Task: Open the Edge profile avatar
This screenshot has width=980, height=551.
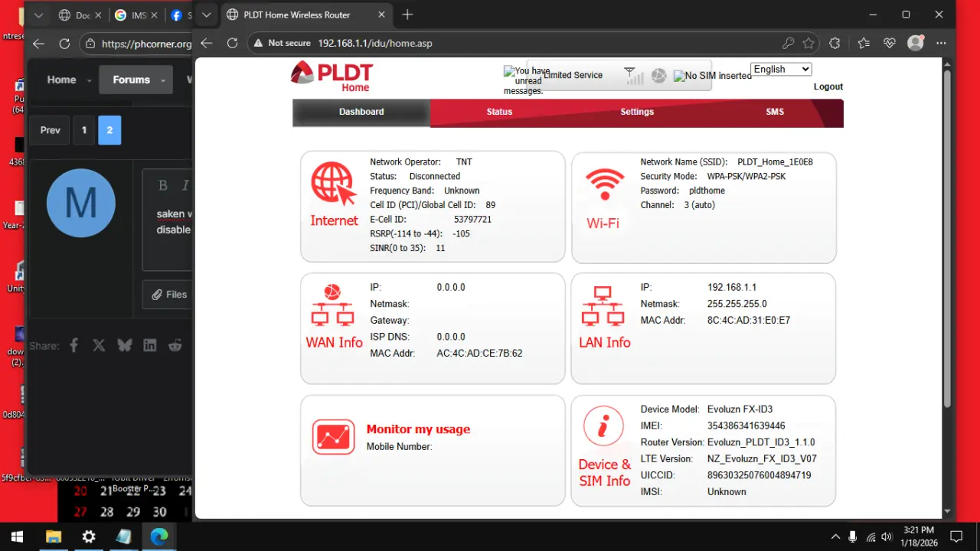Action: coord(915,44)
